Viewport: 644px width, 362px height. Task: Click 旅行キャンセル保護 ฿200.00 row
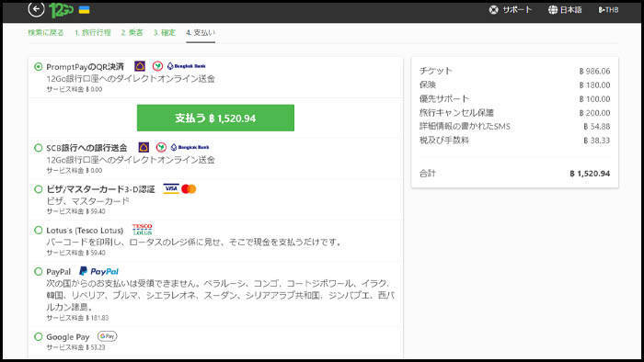pos(514,113)
